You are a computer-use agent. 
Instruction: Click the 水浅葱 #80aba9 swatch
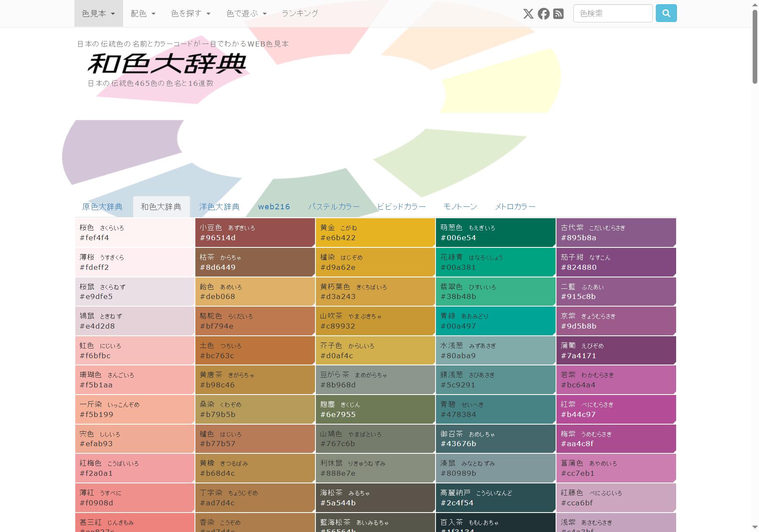point(496,351)
